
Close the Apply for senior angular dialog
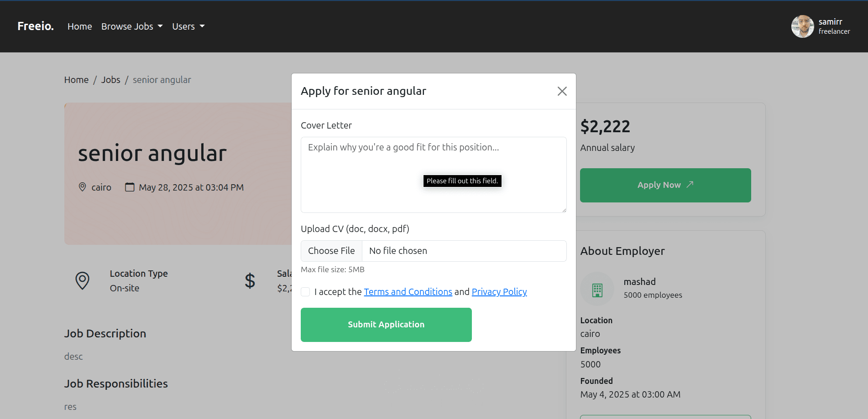click(562, 91)
